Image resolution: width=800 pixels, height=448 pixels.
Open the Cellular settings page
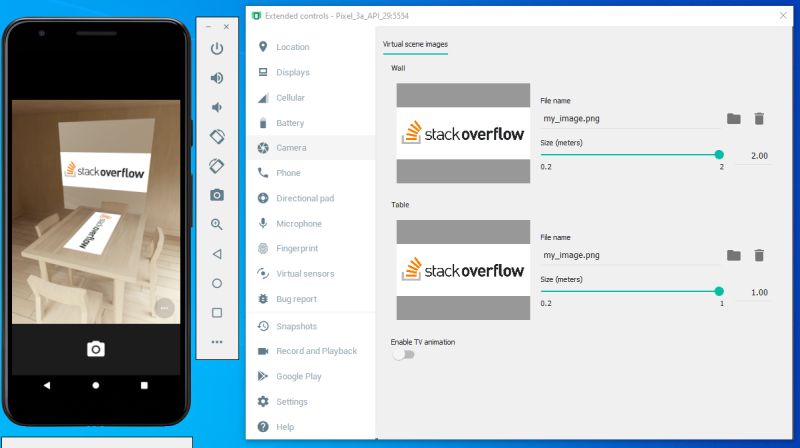pyautogui.click(x=310, y=97)
